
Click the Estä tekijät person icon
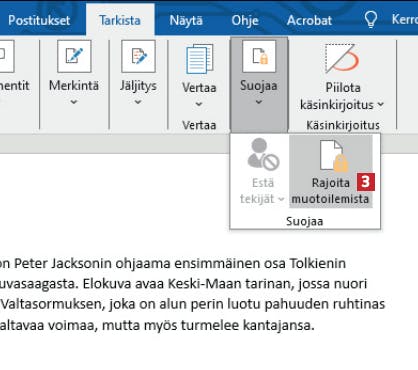pos(263,154)
